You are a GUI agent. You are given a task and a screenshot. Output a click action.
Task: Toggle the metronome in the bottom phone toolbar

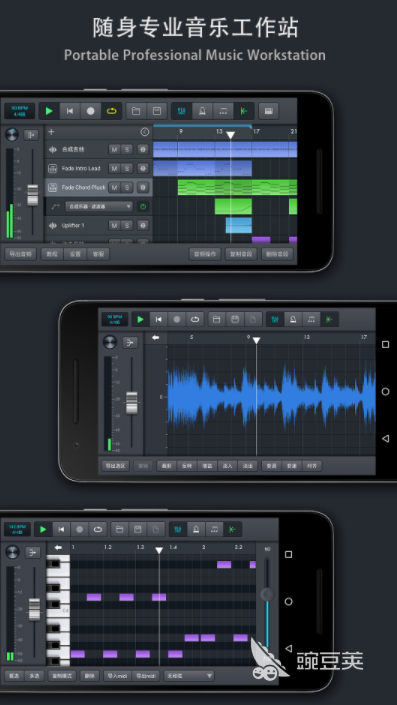(196, 529)
